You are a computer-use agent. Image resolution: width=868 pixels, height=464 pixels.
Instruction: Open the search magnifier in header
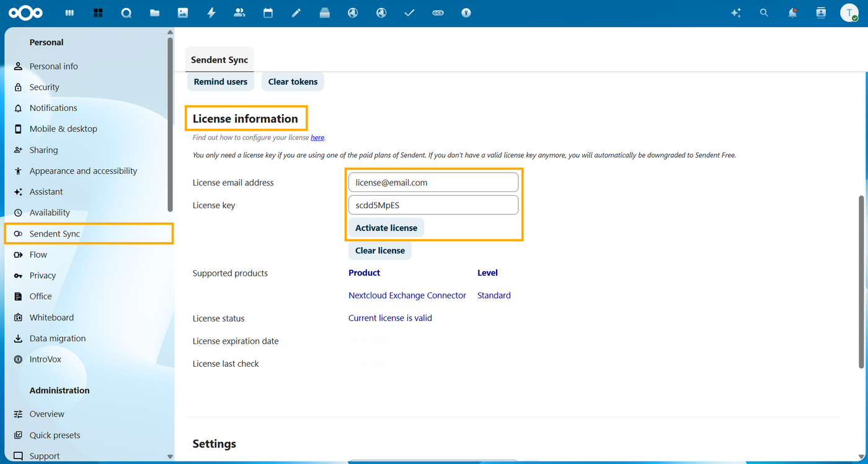point(764,13)
